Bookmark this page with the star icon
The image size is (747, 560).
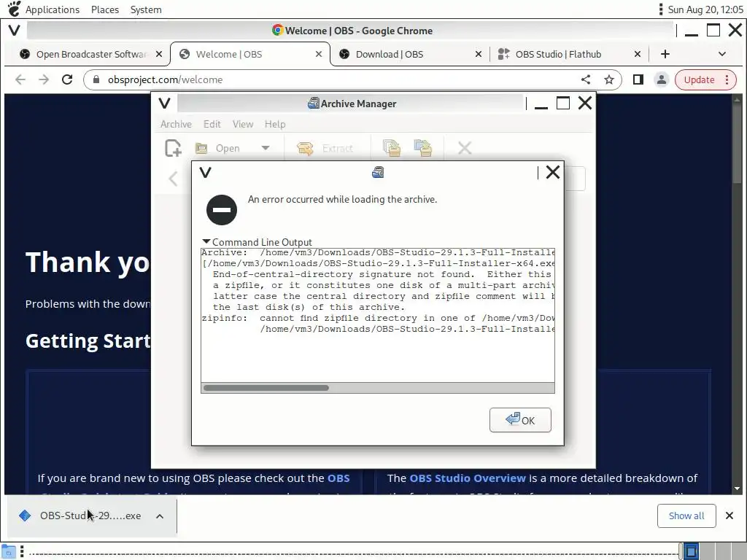609,79
